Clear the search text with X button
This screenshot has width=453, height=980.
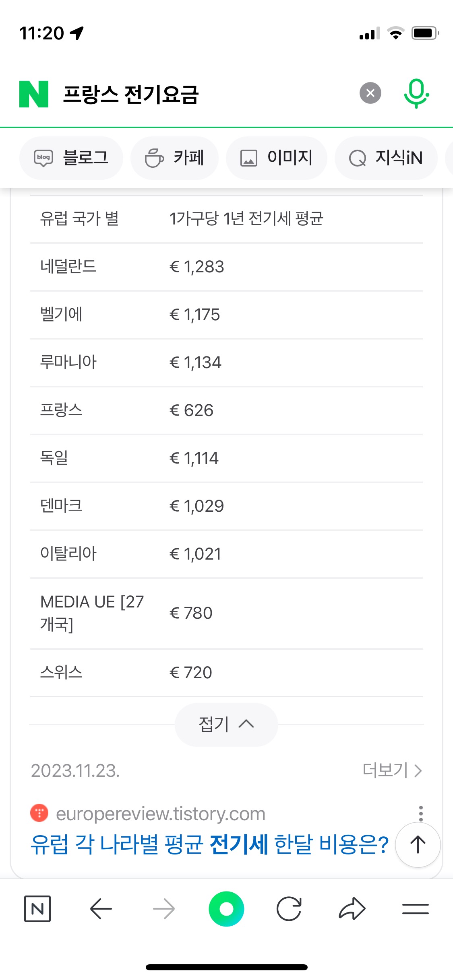point(370,93)
